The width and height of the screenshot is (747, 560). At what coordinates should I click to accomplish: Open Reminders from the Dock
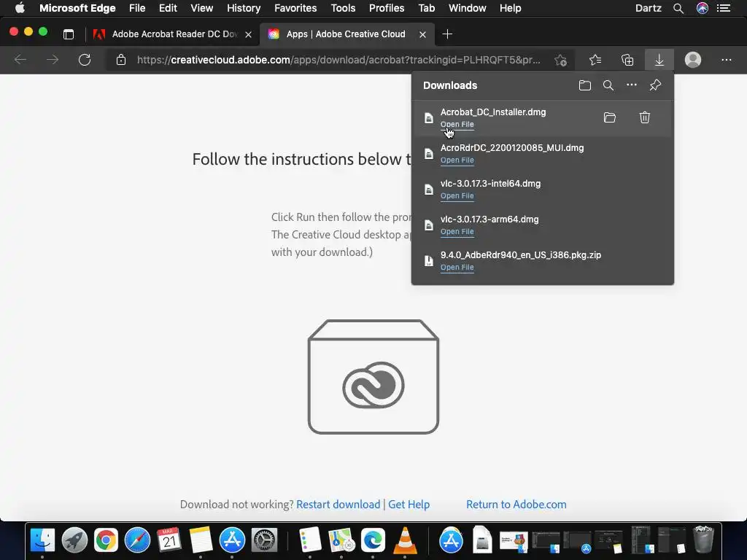pyautogui.click(x=309, y=540)
